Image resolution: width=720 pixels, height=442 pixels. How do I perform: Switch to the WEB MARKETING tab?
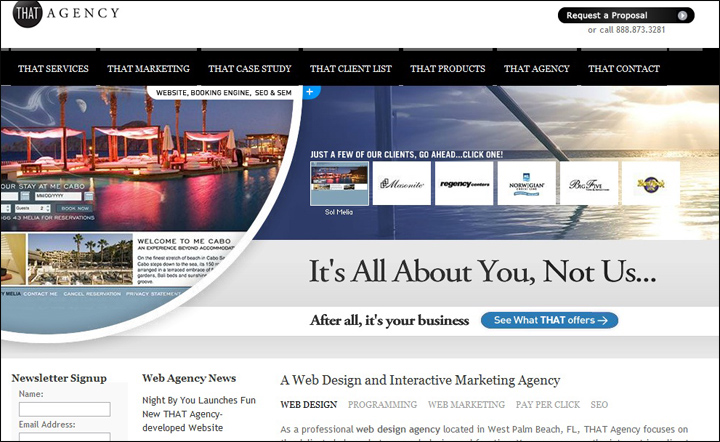[x=466, y=405]
